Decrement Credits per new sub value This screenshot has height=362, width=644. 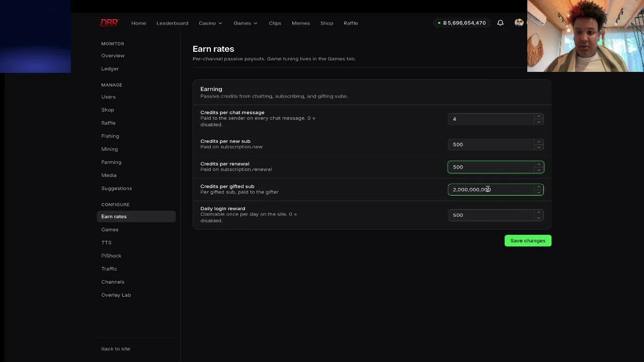(539, 147)
